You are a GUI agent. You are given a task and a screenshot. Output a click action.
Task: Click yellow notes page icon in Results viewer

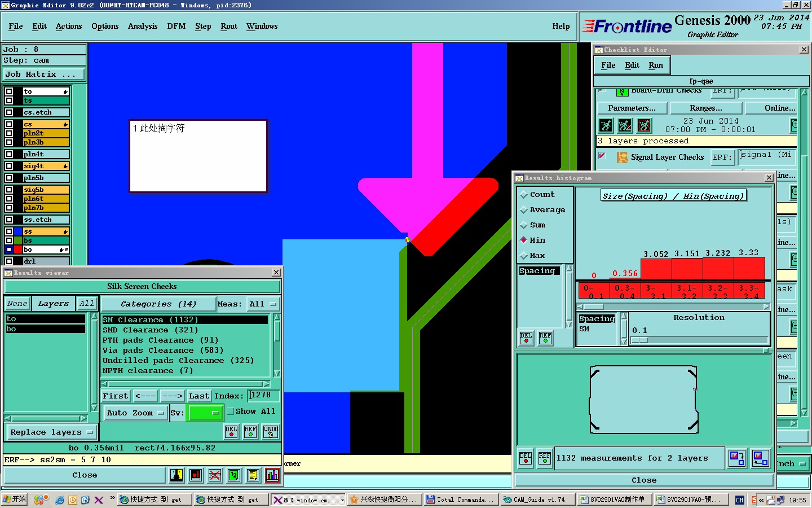[253, 475]
